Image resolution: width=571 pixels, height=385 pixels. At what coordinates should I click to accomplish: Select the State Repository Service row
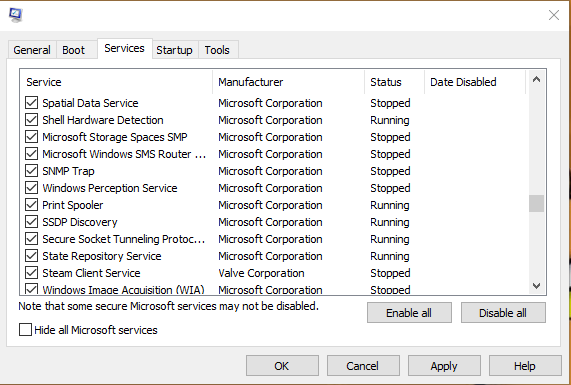coord(272,256)
